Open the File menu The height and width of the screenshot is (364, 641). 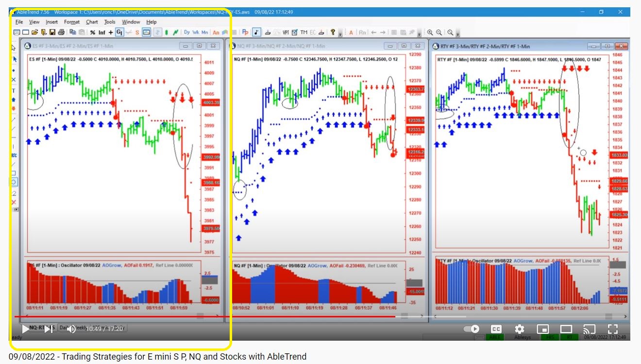(x=19, y=22)
